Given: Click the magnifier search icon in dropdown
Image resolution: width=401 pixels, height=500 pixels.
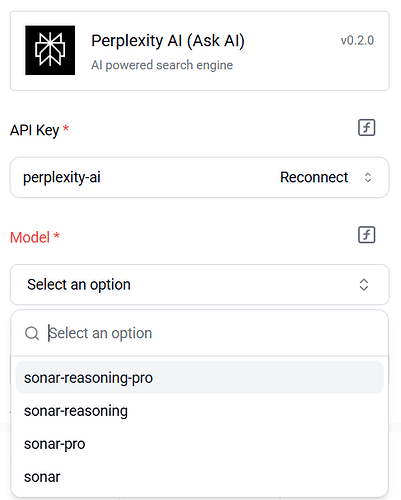Looking at the screenshot, I should (32, 333).
